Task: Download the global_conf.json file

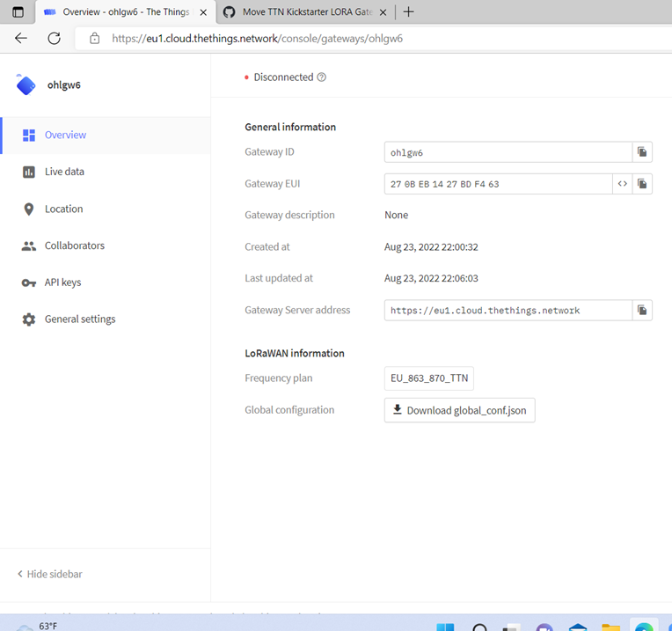Action: pyautogui.click(x=459, y=410)
